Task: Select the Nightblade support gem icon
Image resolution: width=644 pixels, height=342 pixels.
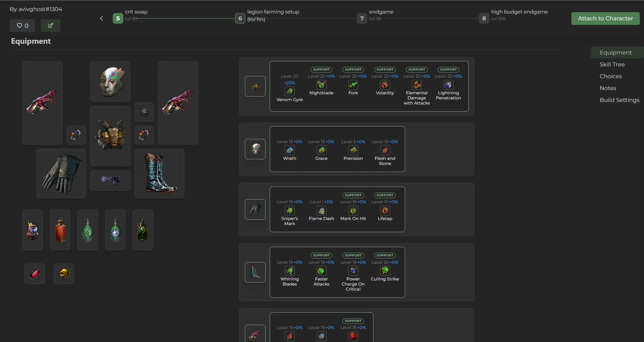Action: (x=321, y=85)
